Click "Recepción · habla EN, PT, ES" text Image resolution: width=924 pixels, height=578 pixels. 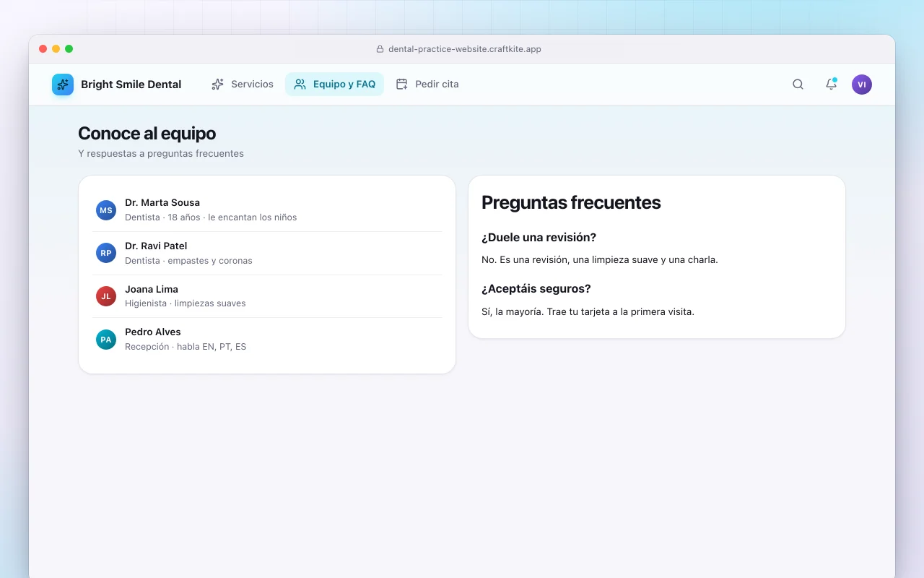coord(186,347)
